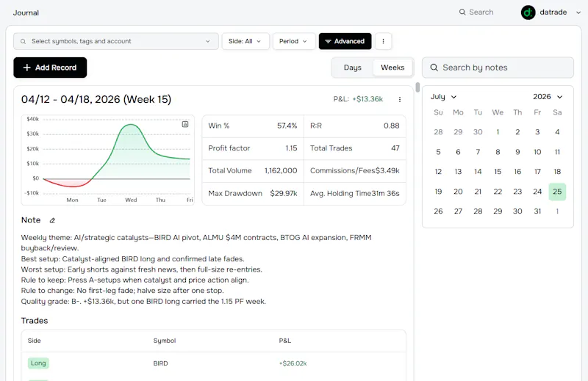Open the datrade profile avatar
Screen dimensions: 588x381
(x=528, y=12)
